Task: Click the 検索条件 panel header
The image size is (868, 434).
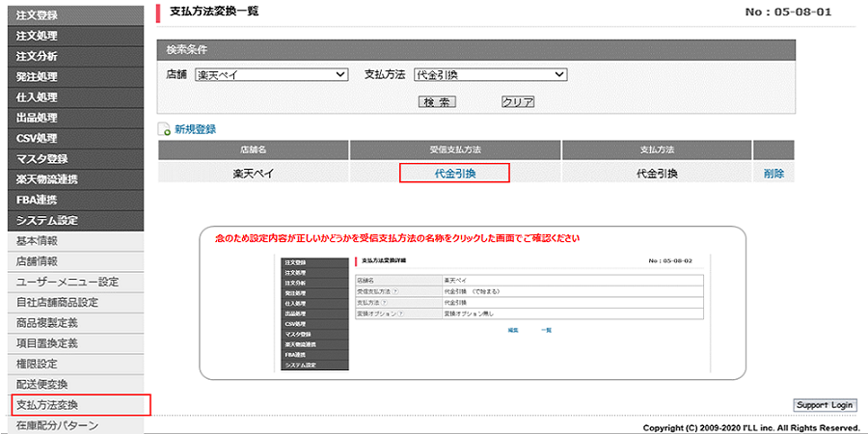Action: pyautogui.click(x=476, y=49)
